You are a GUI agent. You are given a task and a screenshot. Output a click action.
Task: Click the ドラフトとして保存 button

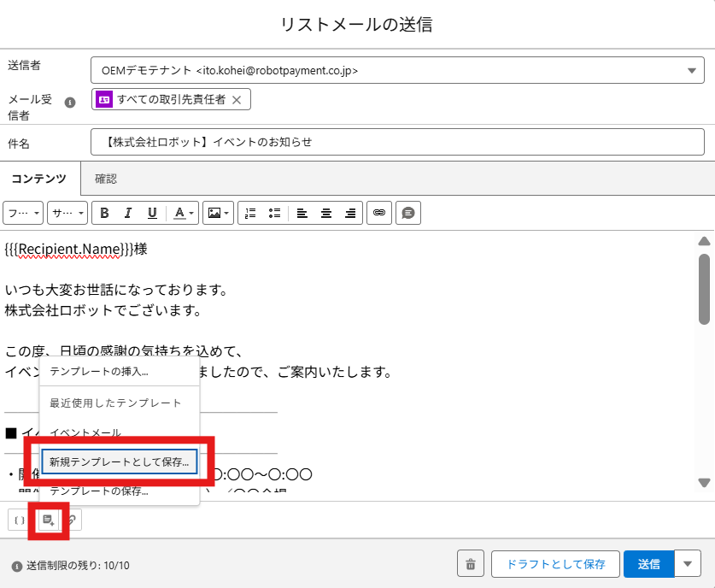[555, 564]
